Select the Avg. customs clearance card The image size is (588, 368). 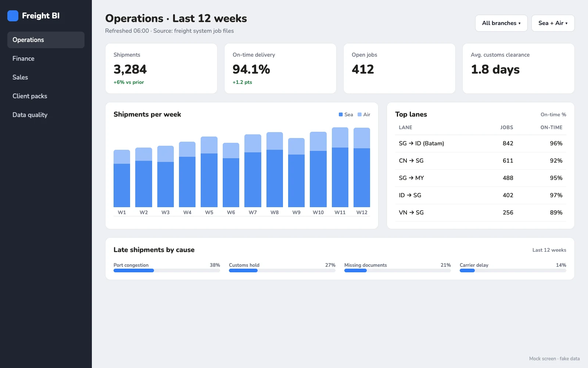(519, 68)
